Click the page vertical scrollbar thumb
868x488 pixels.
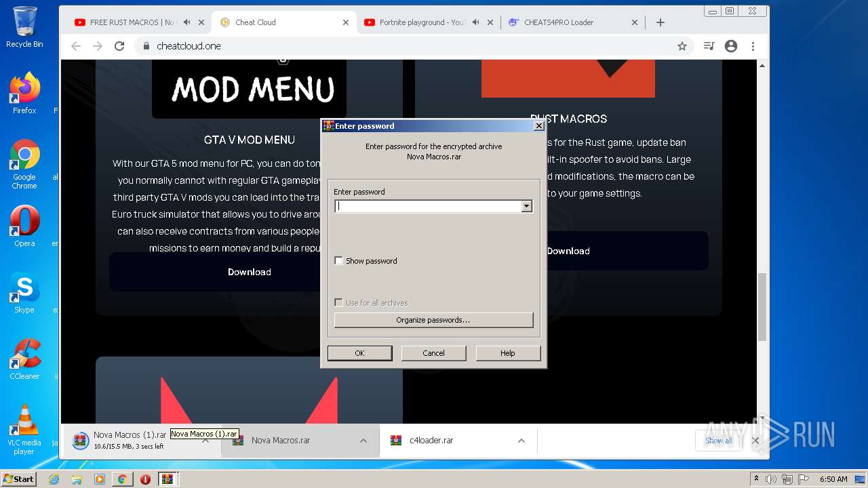(762, 306)
